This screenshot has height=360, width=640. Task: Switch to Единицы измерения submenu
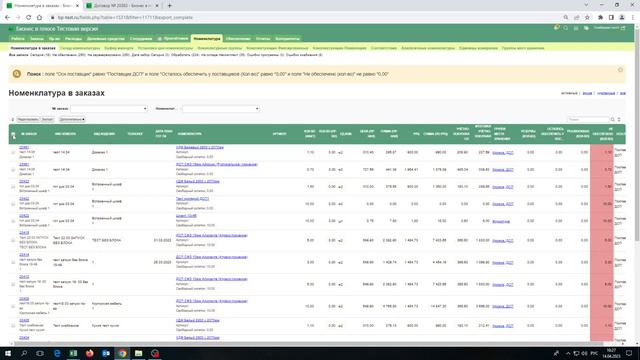tap(478, 48)
